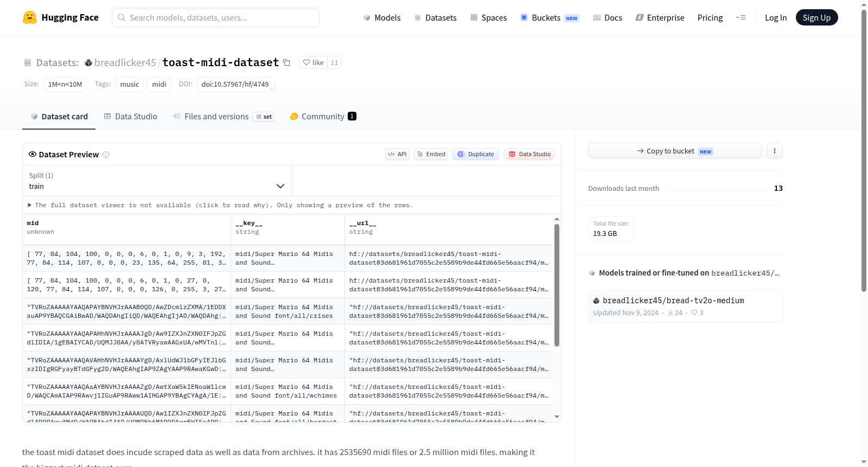Click the Sign Up button
The image size is (868, 467).
point(816,17)
